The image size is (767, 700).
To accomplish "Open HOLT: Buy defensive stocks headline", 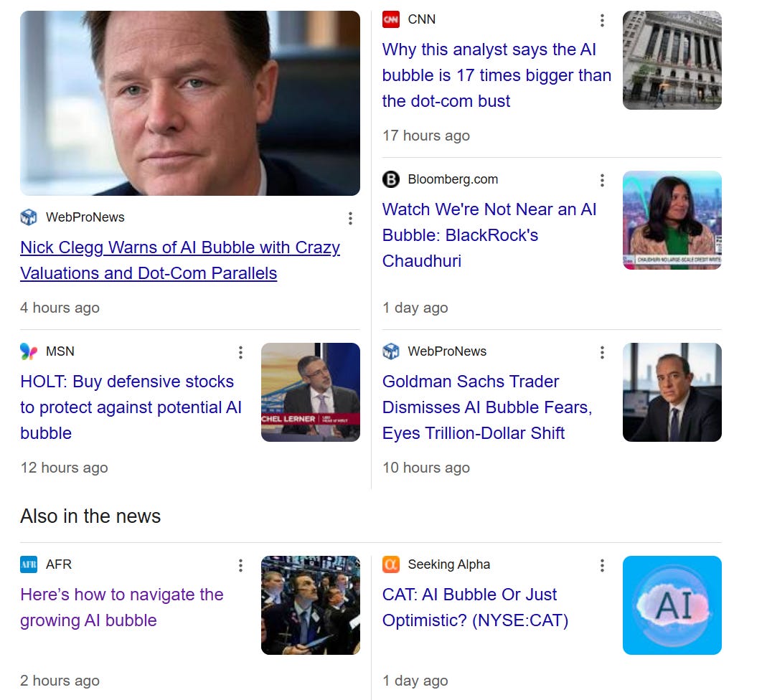I will tap(131, 407).
